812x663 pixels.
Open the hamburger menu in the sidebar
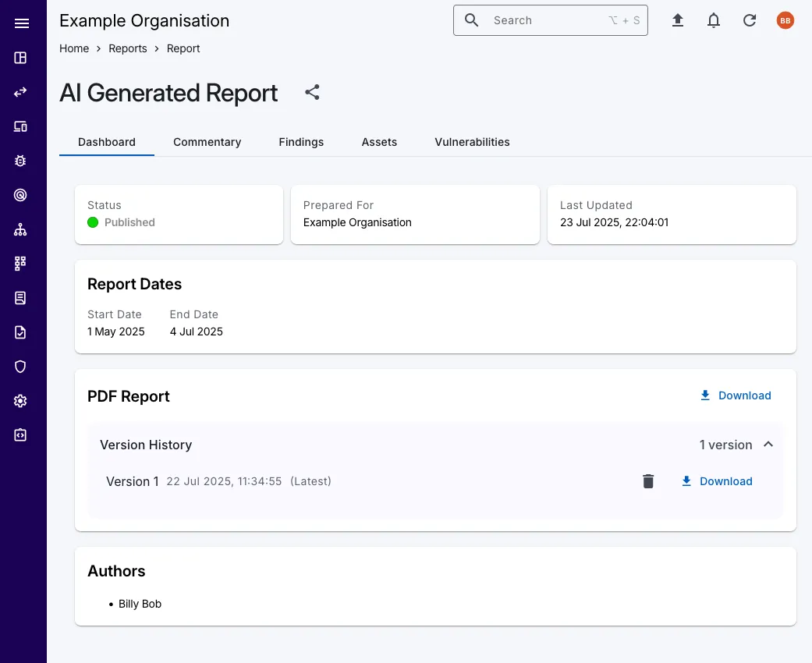tap(21, 23)
